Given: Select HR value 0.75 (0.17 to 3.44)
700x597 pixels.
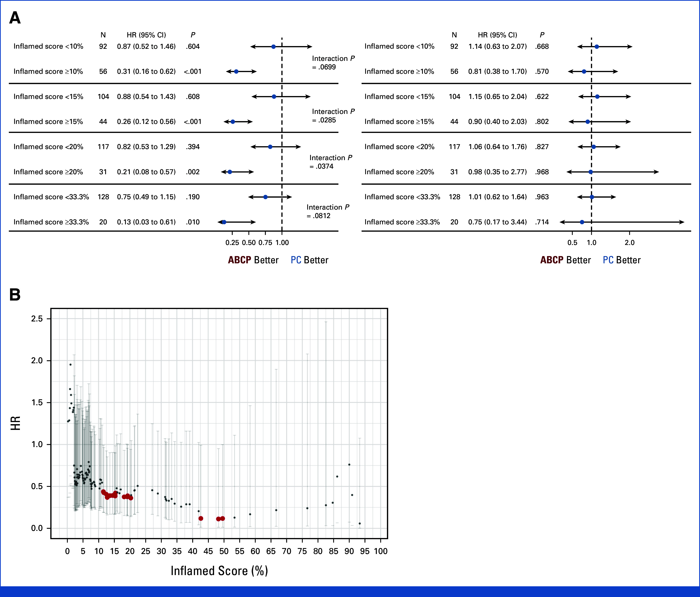Looking at the screenshot, I should click(x=498, y=222).
